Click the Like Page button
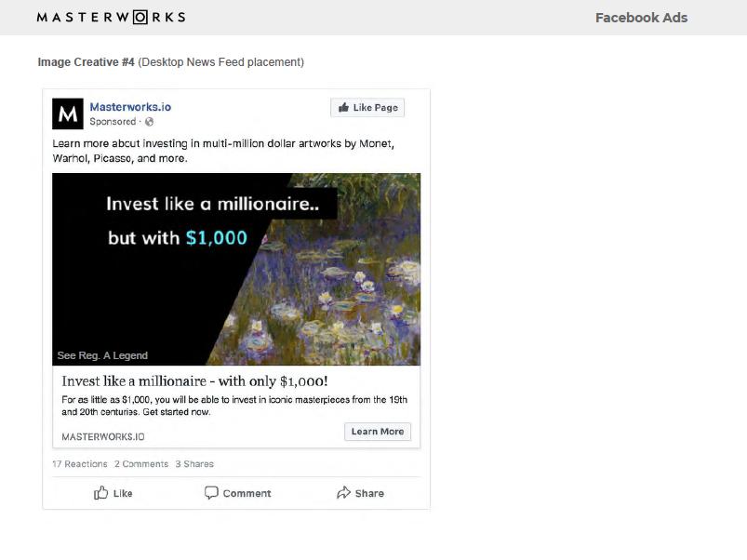Screen dimensions: 747x560 pyautogui.click(x=367, y=108)
